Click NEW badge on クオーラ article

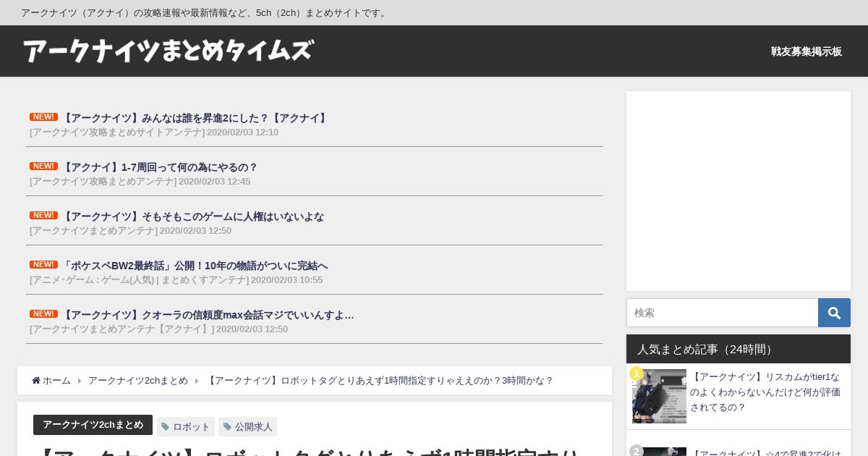43,314
